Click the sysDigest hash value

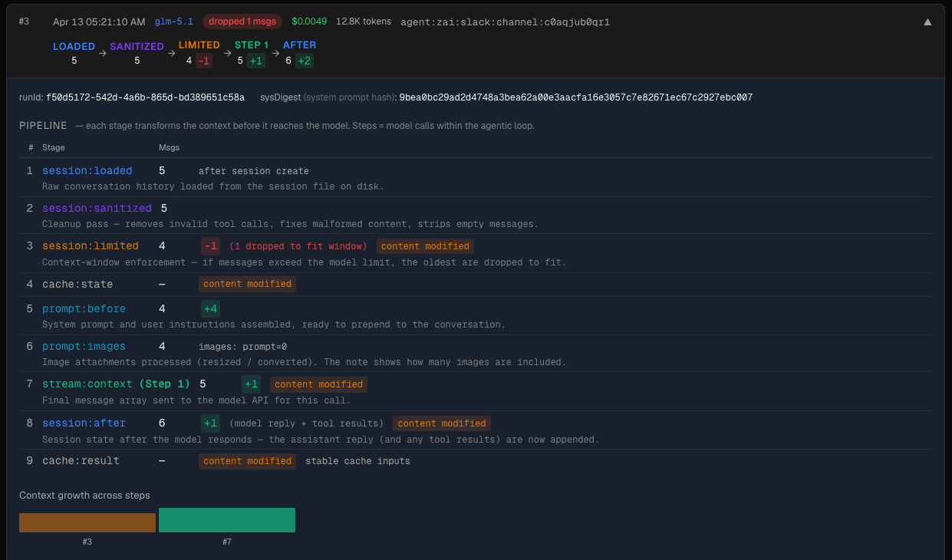click(x=576, y=97)
